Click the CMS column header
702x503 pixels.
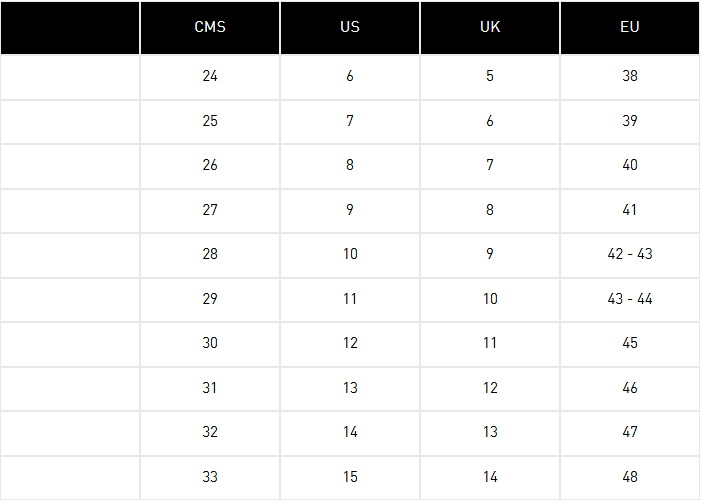pos(210,27)
